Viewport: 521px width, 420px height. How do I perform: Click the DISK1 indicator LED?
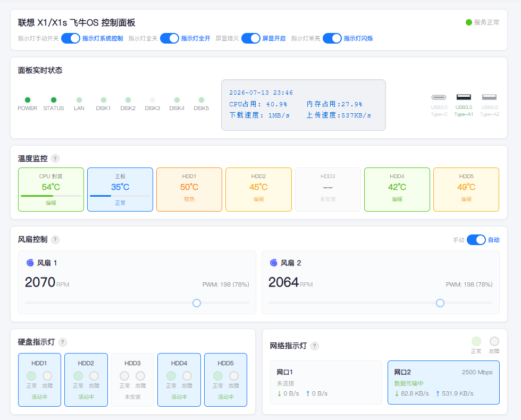[104, 100]
